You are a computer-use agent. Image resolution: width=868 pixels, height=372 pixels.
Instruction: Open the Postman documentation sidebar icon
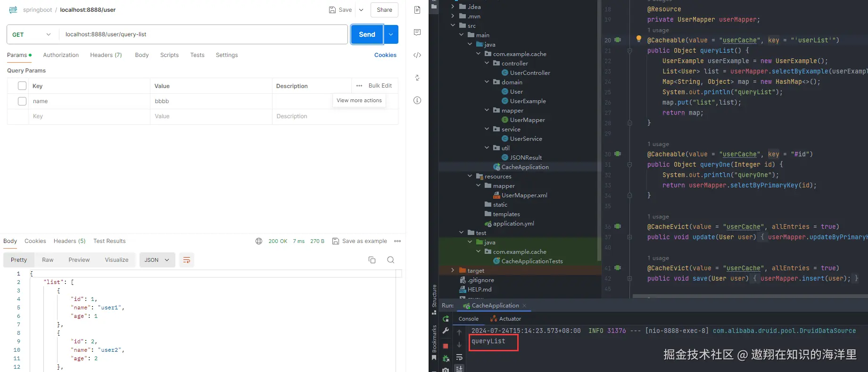(x=417, y=10)
